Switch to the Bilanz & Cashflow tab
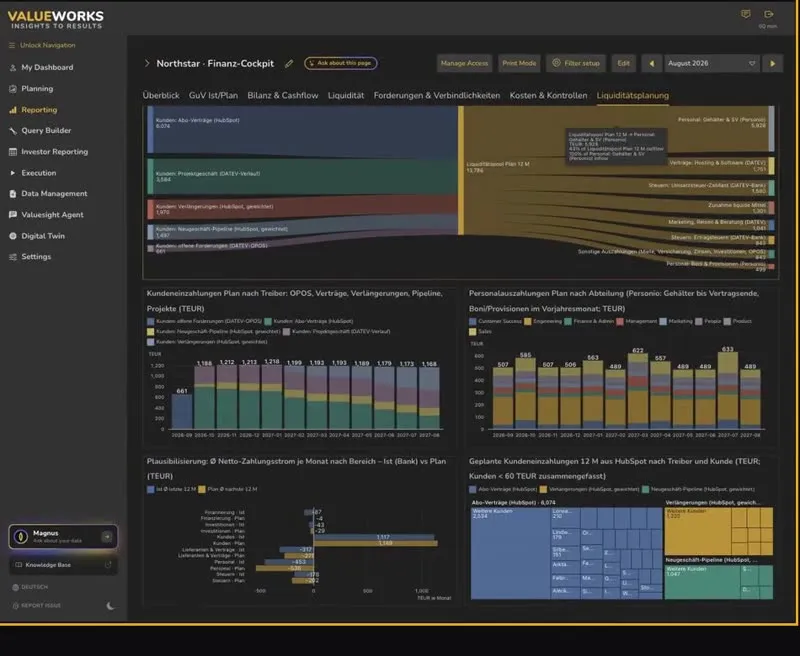Screen dimensions: 800x656 283,95
